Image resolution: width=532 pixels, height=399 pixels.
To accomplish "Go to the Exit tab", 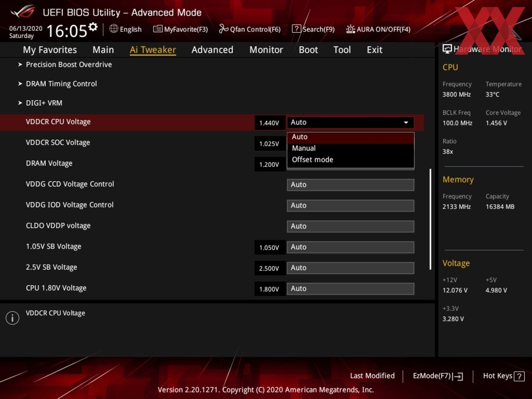I will 374,50.
